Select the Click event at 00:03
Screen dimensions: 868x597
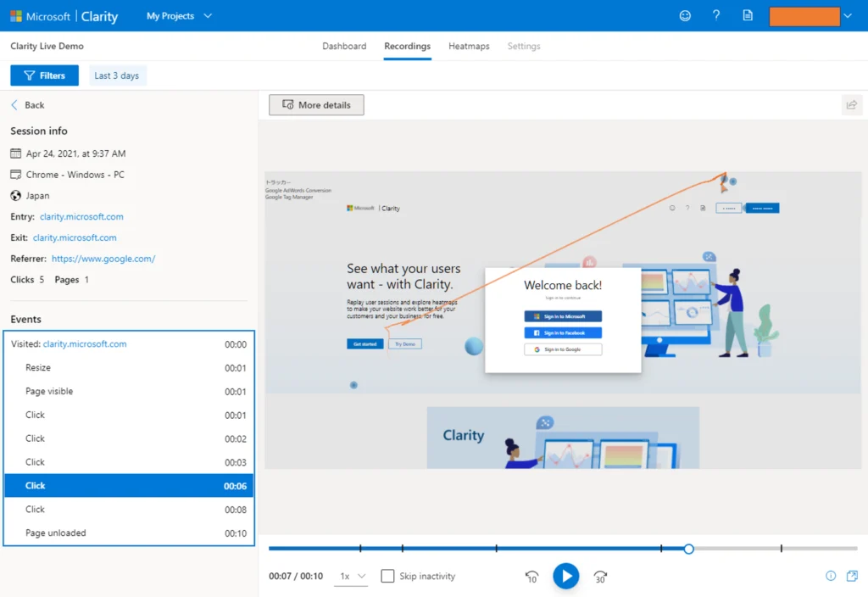[x=129, y=462]
